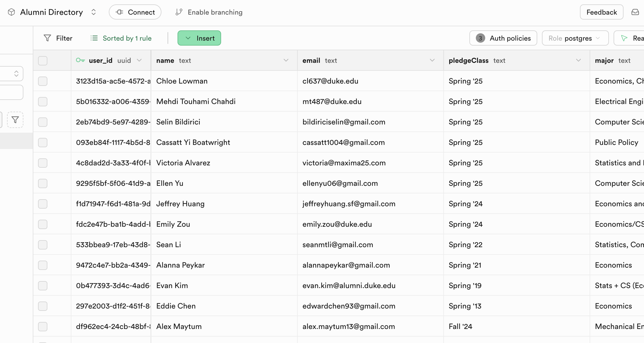
Task: Open the user_id column menu
Action: point(139,60)
